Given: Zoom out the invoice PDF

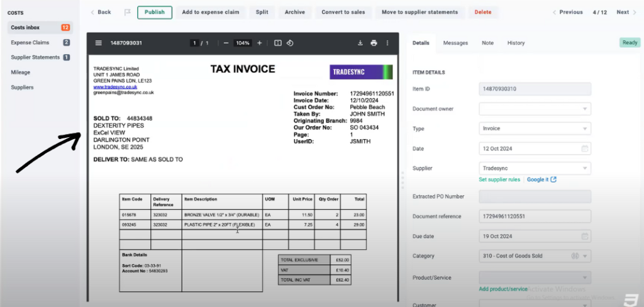Looking at the screenshot, I should 226,43.
